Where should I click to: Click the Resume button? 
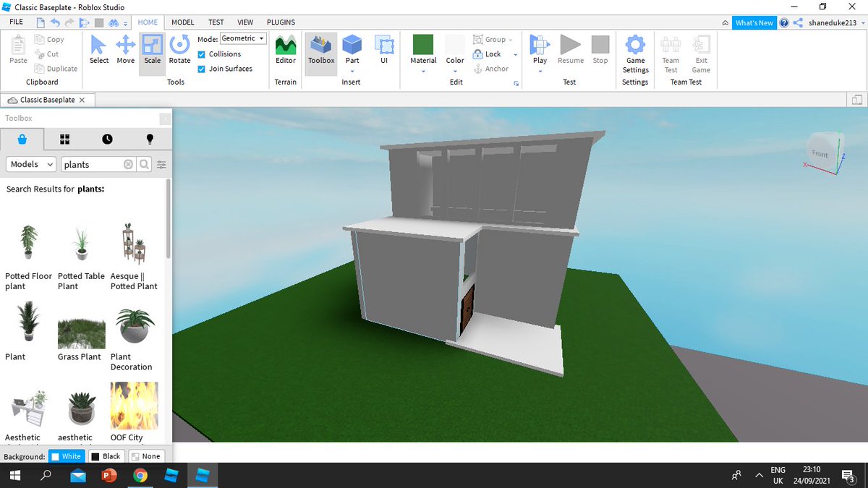click(x=571, y=49)
